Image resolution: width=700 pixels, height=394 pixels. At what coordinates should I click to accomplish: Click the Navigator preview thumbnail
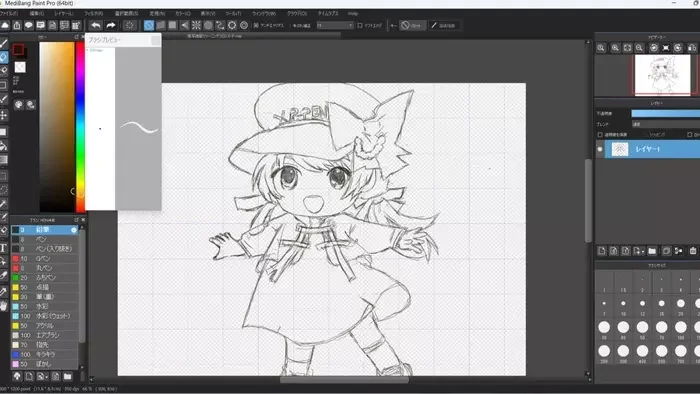[662, 75]
